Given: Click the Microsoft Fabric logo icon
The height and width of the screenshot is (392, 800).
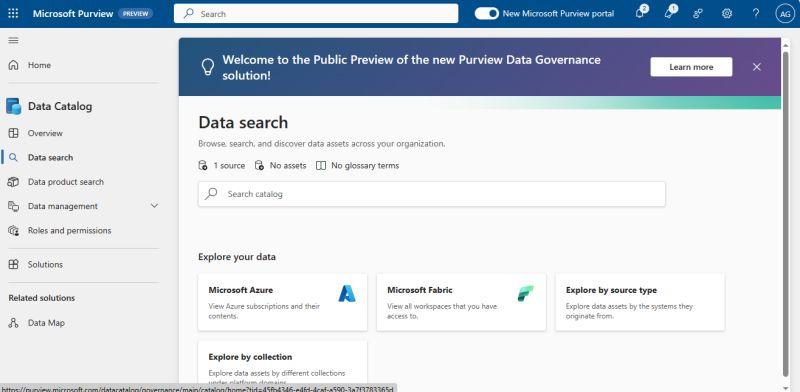Looking at the screenshot, I should coord(525,293).
